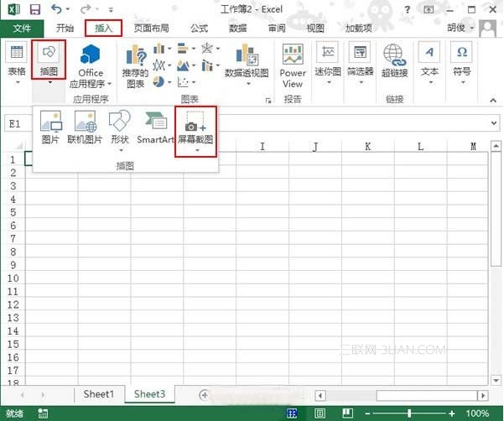Click macro recording icon in status bar
Viewport: 504px width, 421px height.
pyautogui.click(x=43, y=413)
